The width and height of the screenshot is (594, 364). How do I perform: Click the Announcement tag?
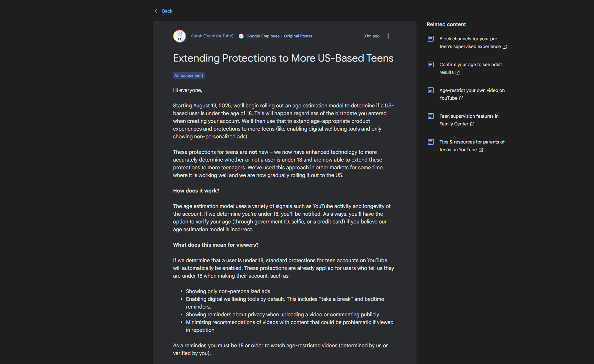(189, 75)
